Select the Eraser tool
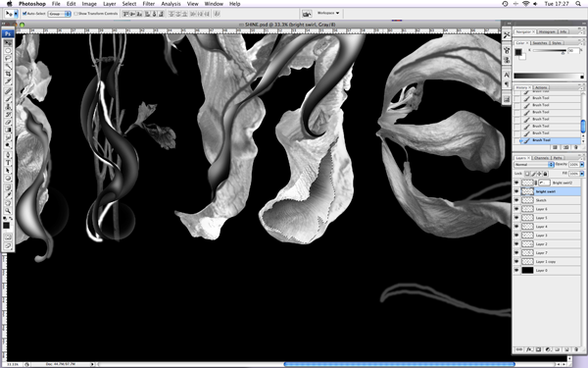 (8, 122)
